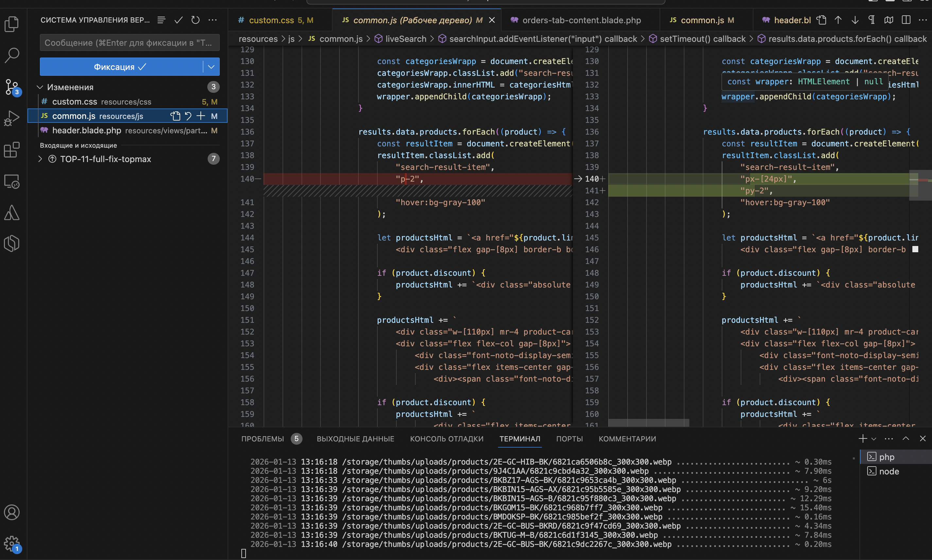932x560 pixels.
Task: Refresh source control with circular arrow icon
Action: (x=195, y=20)
